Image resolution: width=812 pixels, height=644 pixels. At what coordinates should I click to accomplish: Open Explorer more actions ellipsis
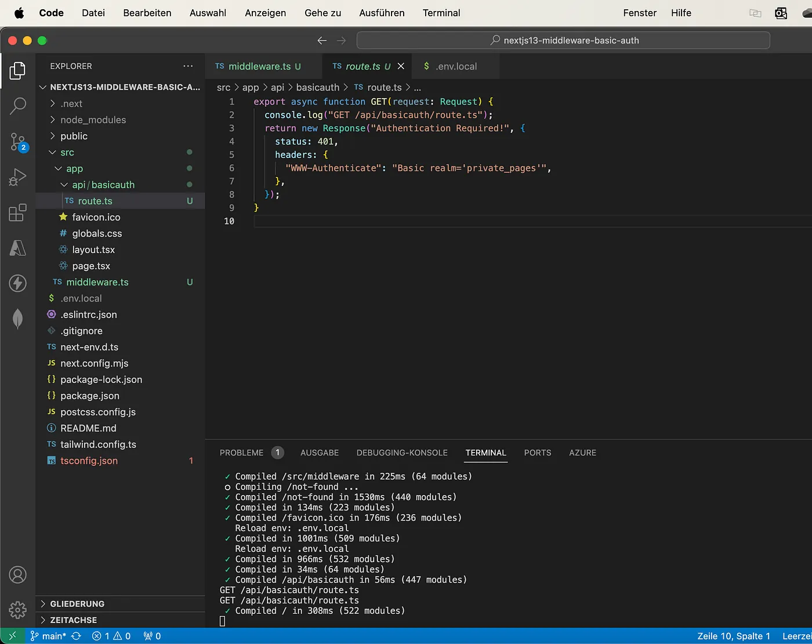coord(188,66)
